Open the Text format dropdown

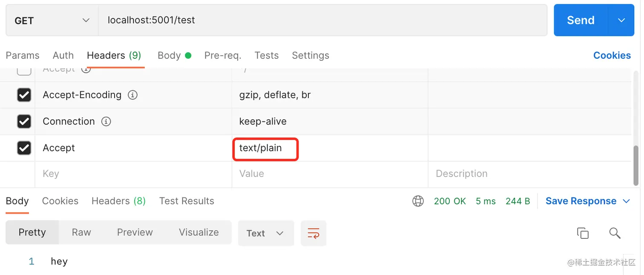[265, 233]
